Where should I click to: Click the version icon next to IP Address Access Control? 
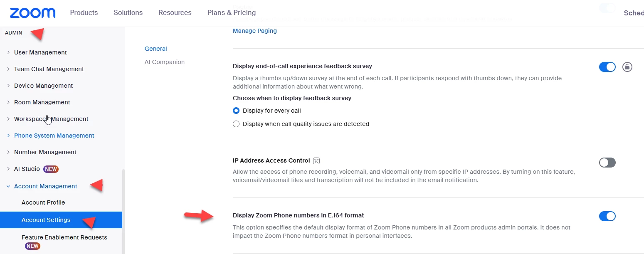click(316, 161)
